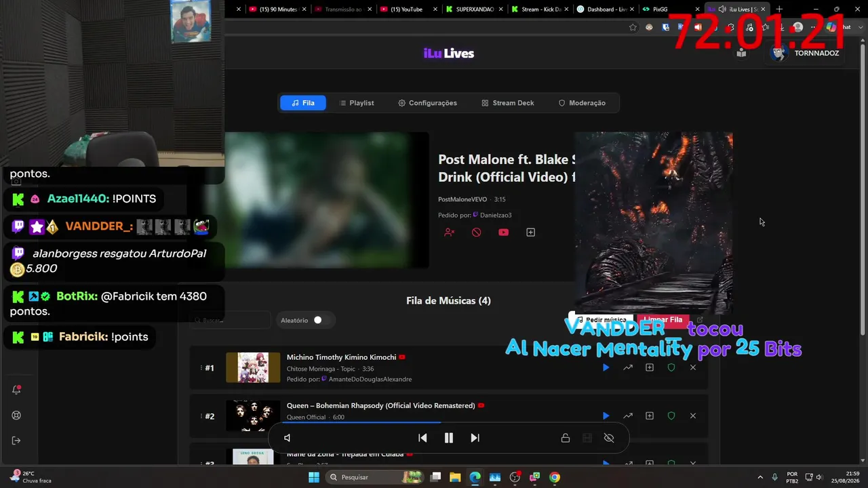Switch to the Stream - Kick browser tab
Screen dimensions: 868x488
[540, 9]
